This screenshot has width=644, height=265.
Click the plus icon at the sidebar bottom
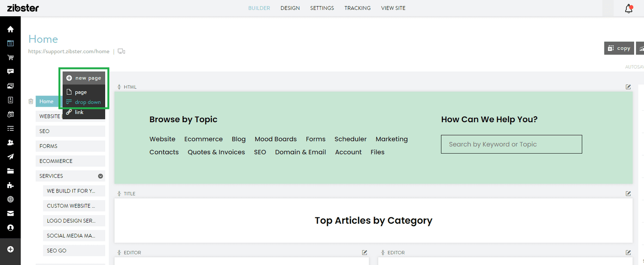[10, 249]
